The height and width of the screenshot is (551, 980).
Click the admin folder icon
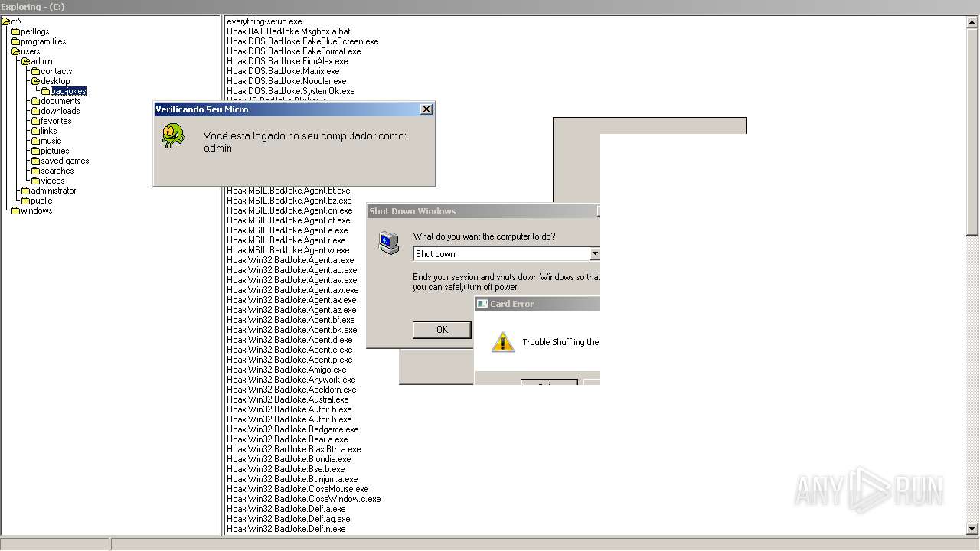[25, 61]
